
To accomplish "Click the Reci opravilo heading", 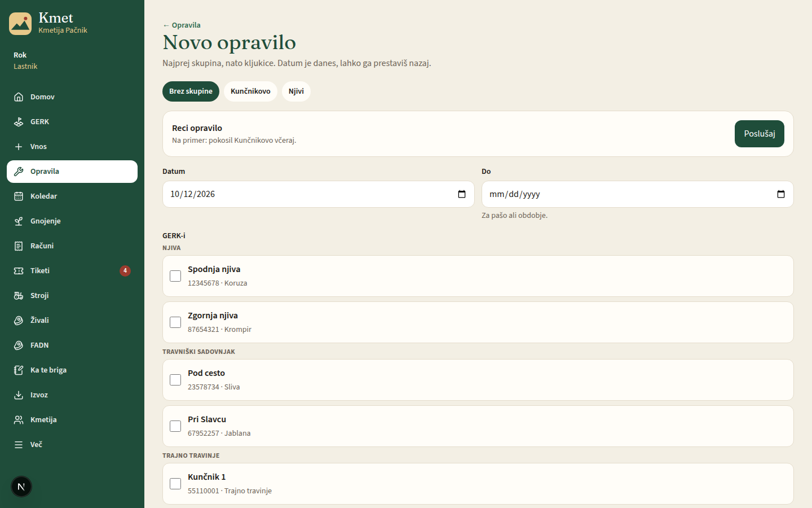I will [x=197, y=128].
